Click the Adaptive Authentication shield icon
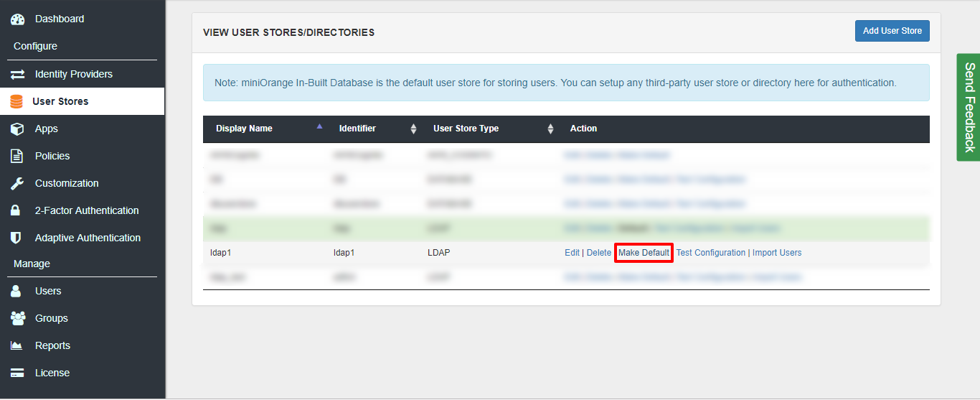 point(15,238)
